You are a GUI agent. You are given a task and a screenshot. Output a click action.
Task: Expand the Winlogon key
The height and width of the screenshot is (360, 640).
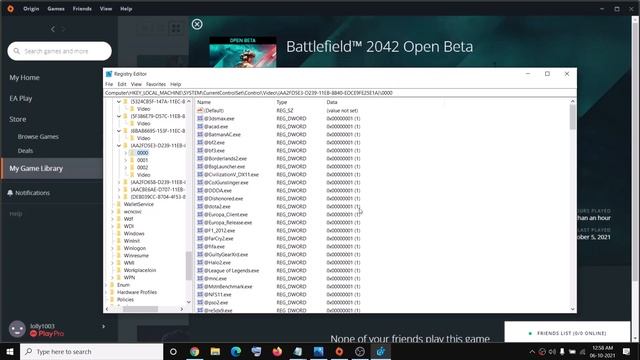(x=113, y=248)
